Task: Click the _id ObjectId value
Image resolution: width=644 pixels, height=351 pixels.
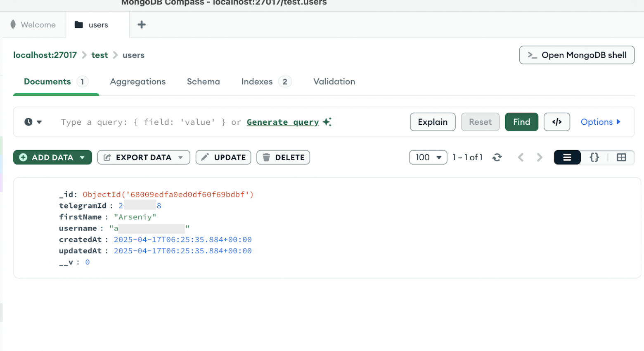Action: coord(168,194)
